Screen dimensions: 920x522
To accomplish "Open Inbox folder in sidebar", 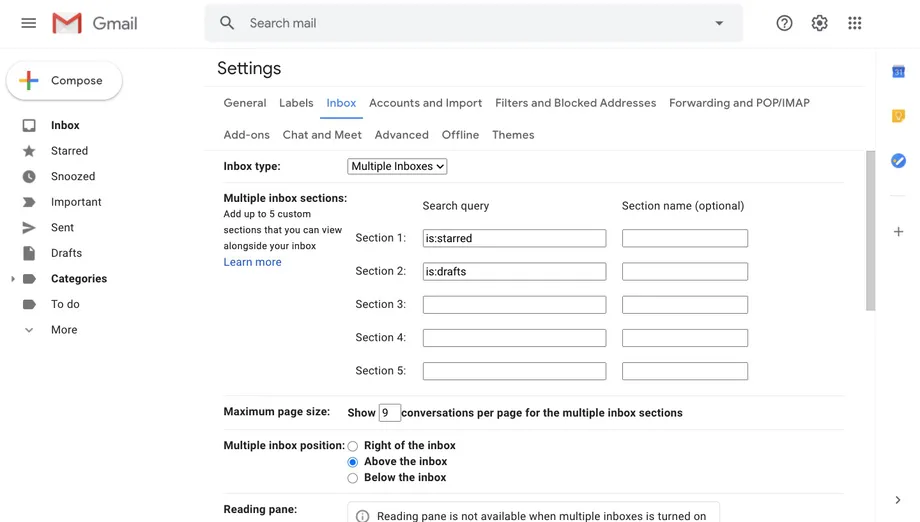I will pyautogui.click(x=65, y=126).
